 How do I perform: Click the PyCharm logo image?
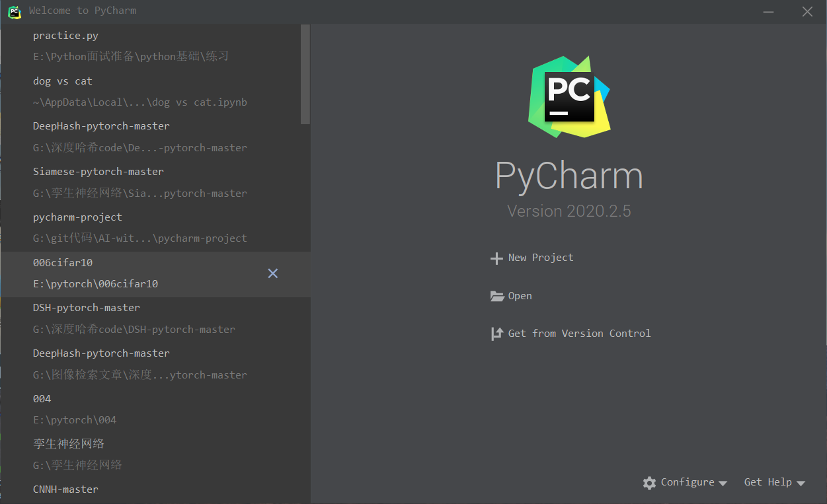(x=569, y=96)
